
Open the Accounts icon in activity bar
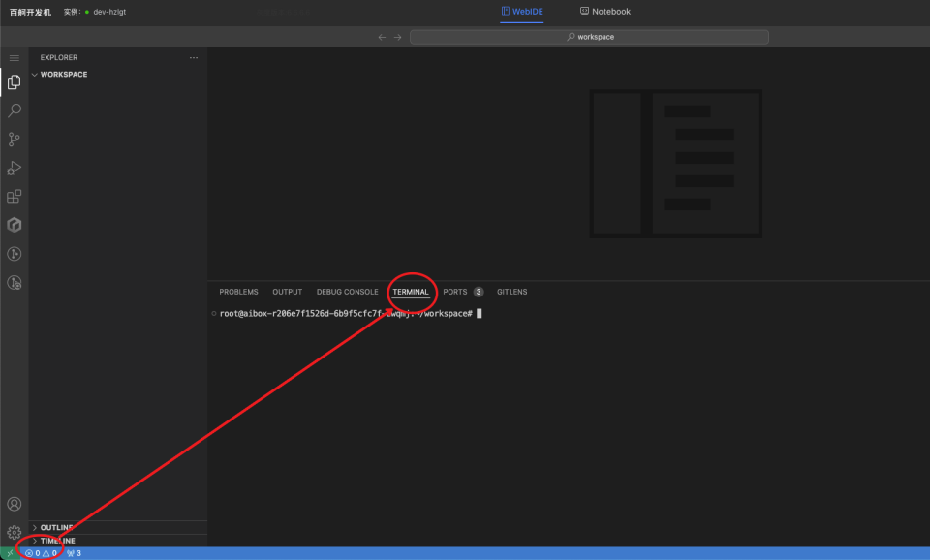pos(15,504)
